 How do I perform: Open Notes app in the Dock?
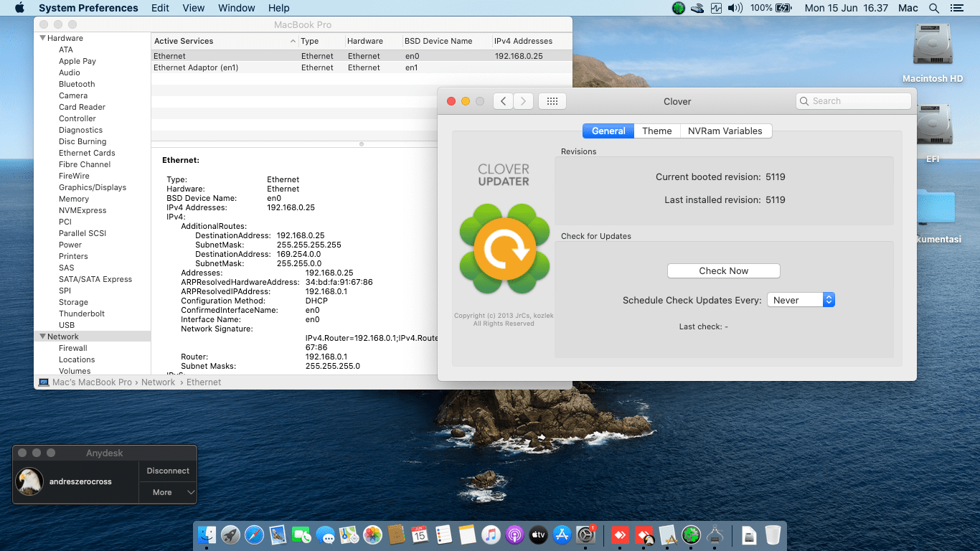click(467, 534)
